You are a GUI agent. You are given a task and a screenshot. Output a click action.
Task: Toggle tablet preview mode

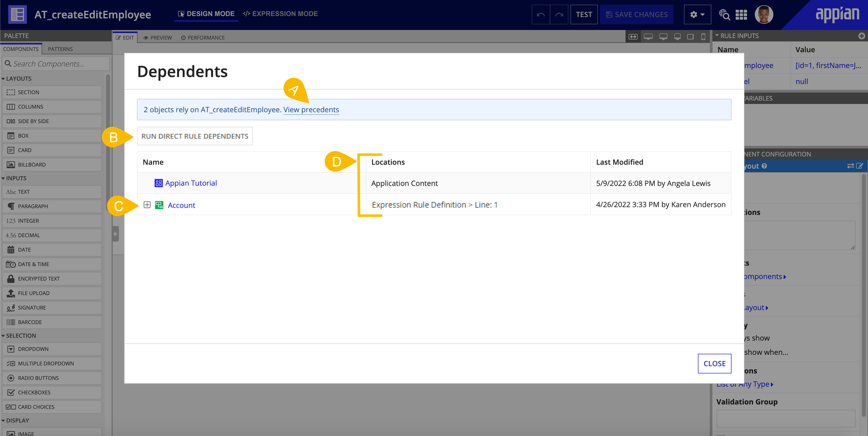click(690, 37)
